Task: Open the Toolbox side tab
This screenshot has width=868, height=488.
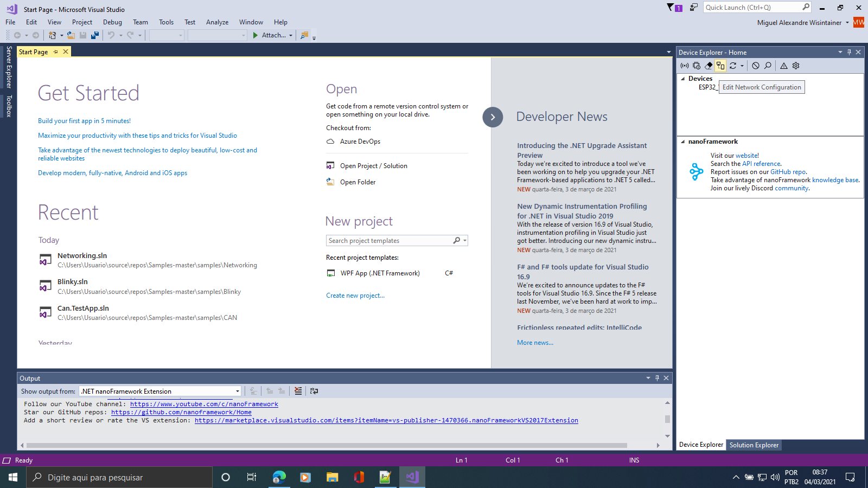Action: [9, 106]
